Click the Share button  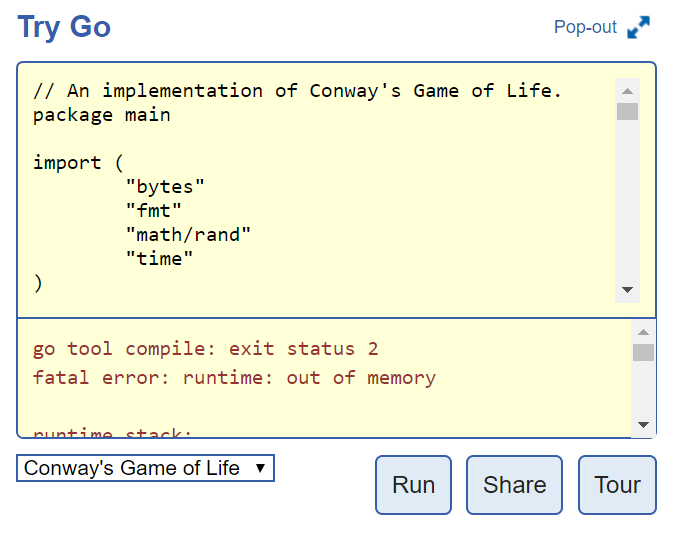pyautogui.click(x=515, y=485)
